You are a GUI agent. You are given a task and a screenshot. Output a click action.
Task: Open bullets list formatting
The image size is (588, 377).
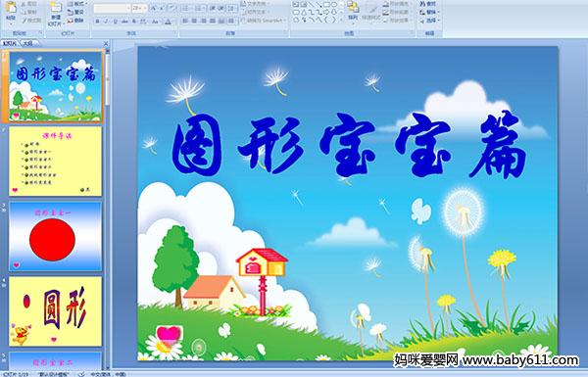click(187, 8)
